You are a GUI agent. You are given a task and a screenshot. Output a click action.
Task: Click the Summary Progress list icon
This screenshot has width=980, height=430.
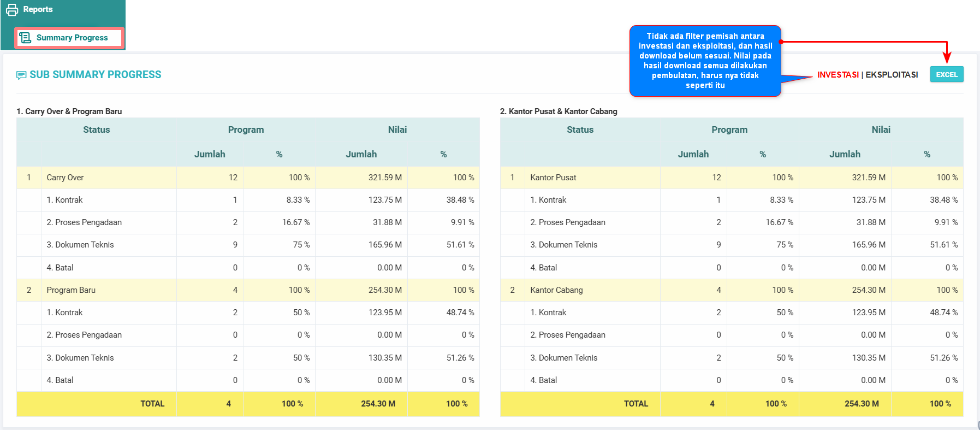tap(25, 38)
